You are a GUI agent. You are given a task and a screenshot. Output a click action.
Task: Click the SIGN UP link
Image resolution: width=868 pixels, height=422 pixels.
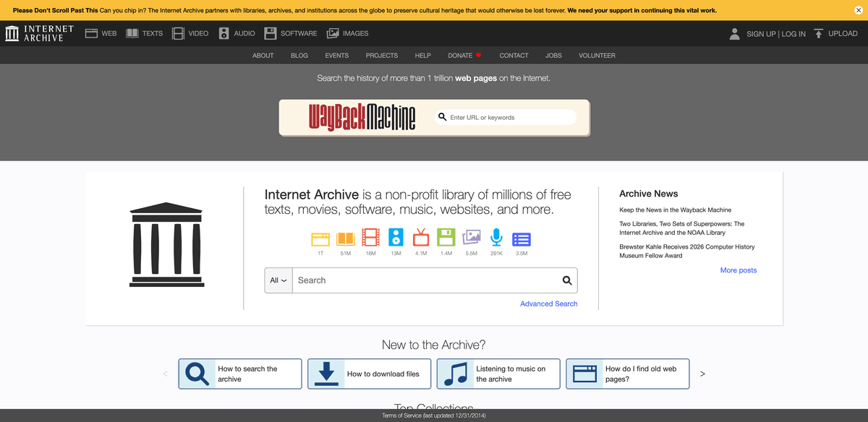(x=761, y=34)
